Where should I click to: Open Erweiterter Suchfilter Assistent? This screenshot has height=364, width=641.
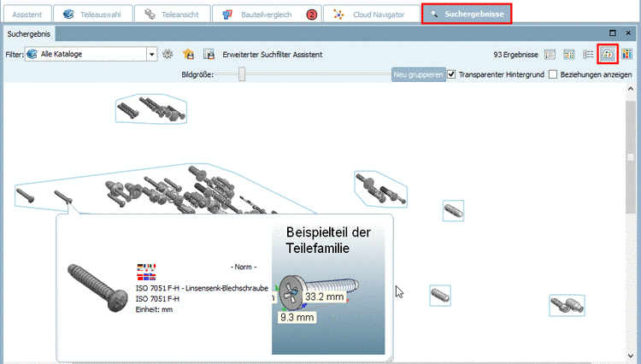tap(273, 55)
